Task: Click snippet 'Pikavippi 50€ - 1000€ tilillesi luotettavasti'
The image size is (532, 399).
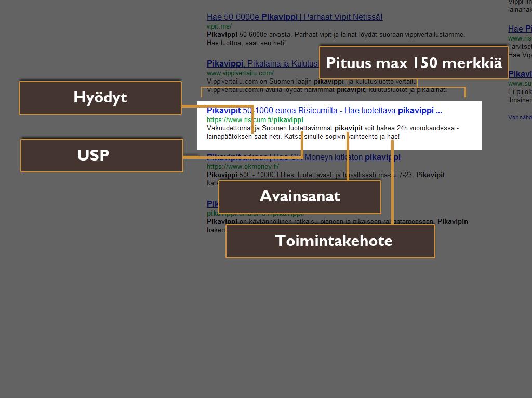Action: 271,175
